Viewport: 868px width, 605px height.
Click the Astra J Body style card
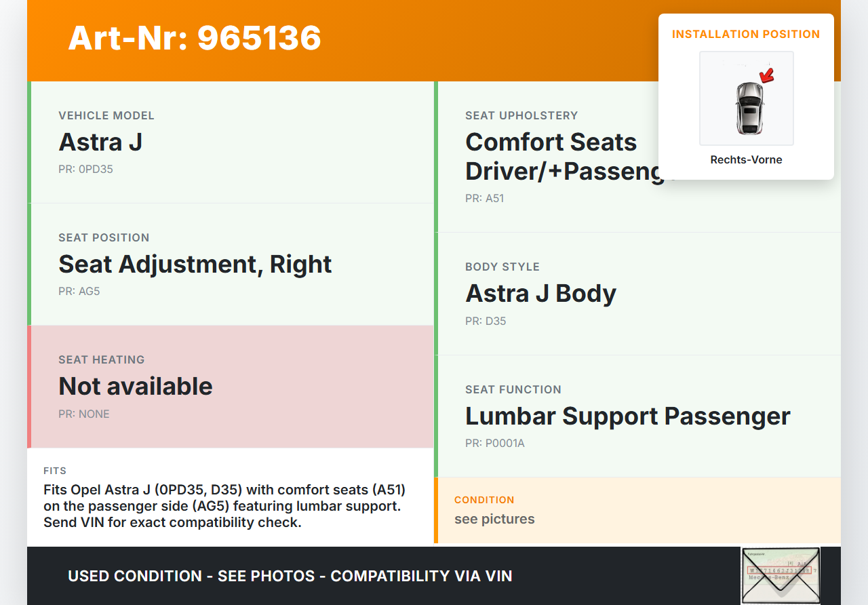[637, 294]
